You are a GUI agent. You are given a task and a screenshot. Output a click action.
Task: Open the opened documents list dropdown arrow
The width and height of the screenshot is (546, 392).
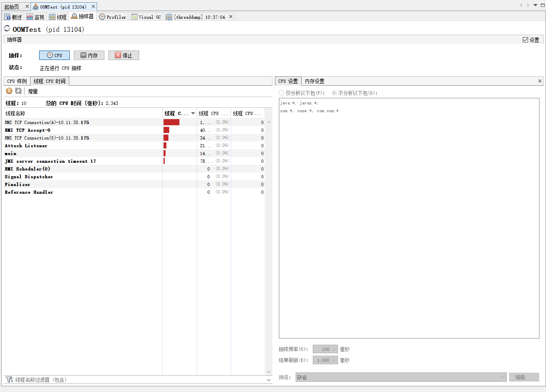[535, 5]
